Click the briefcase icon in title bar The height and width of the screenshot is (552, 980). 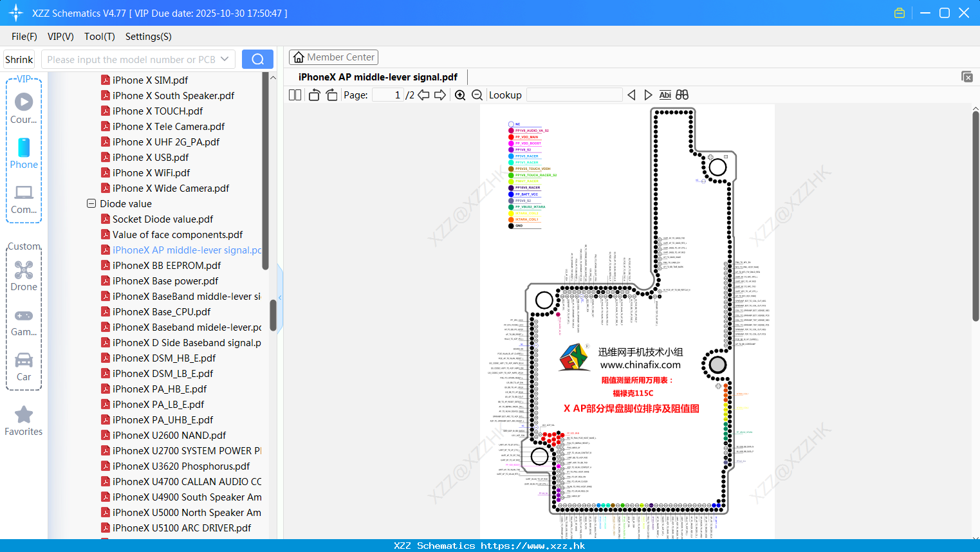(x=900, y=13)
